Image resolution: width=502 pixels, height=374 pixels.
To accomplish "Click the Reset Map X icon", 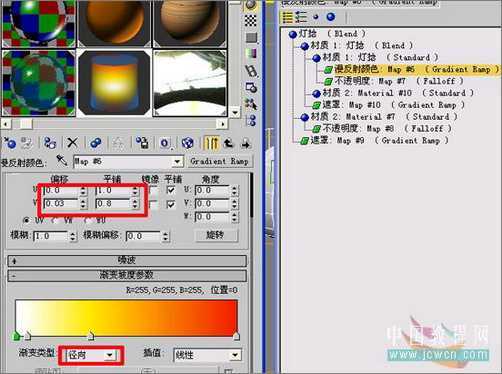I will [72, 143].
